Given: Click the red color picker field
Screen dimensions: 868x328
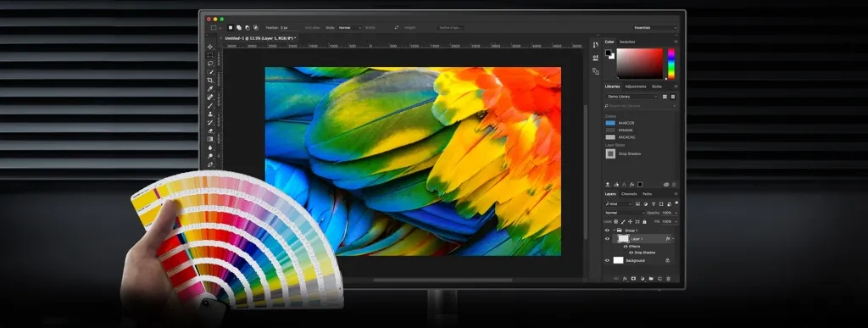Looking at the screenshot, I should (x=639, y=64).
